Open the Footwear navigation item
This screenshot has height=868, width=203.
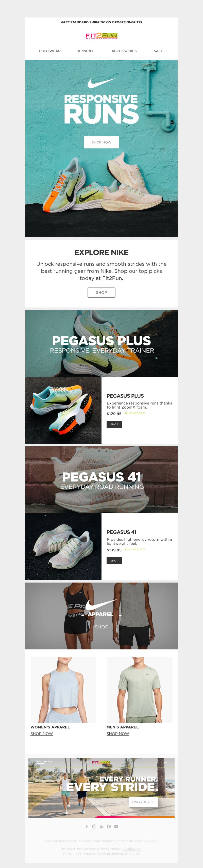point(50,51)
